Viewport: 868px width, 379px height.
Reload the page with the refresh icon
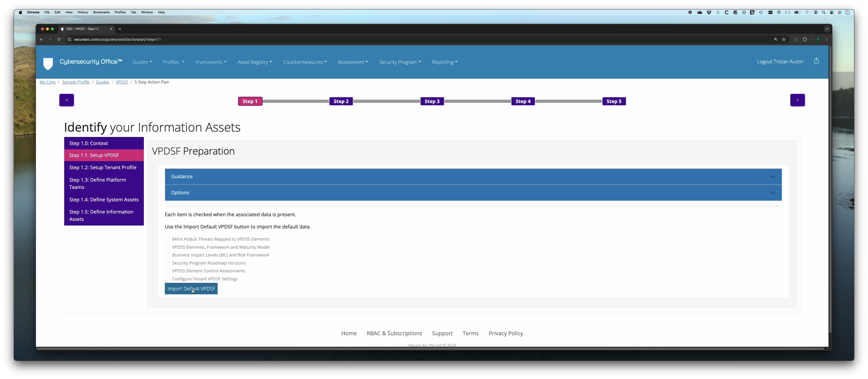59,39
